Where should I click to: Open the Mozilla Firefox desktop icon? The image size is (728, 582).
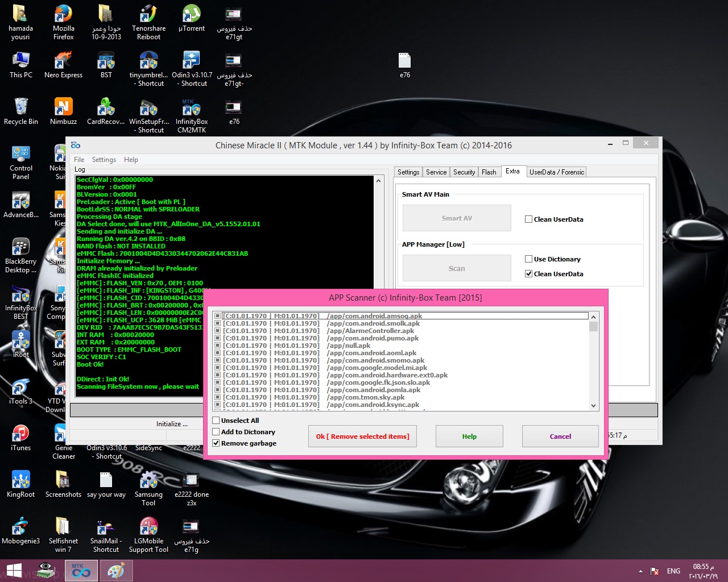click(63, 23)
